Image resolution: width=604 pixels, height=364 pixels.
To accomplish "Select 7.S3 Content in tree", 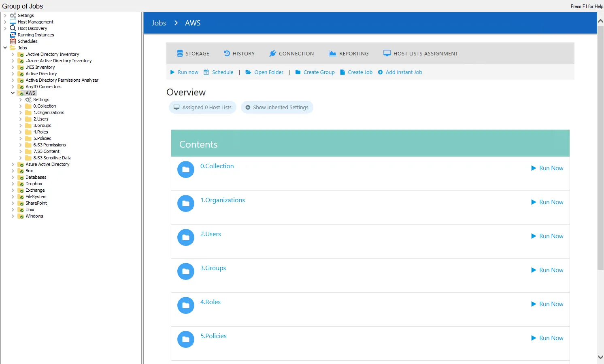I will point(46,151).
